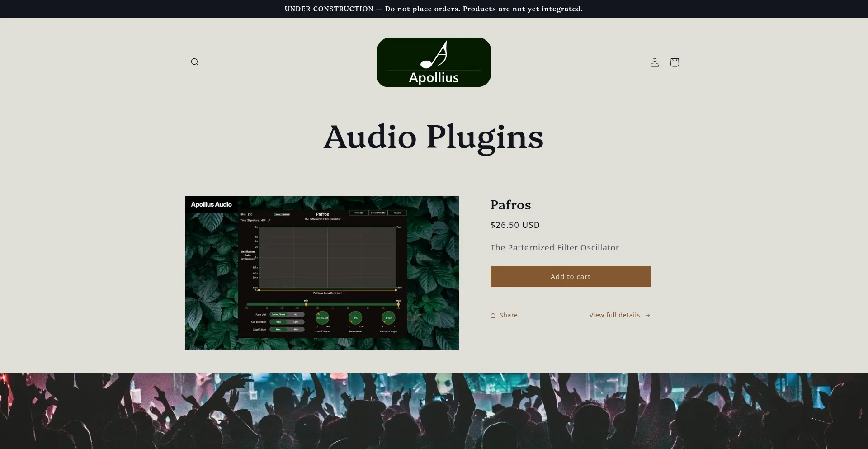Click the UNDER CONSTRUCTION announcement bar text
The image size is (868, 449).
[434, 9]
